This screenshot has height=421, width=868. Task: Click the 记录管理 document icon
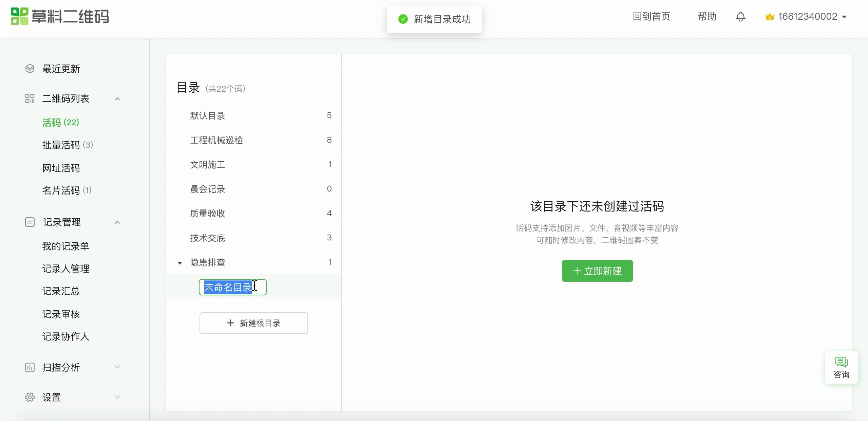(x=30, y=222)
